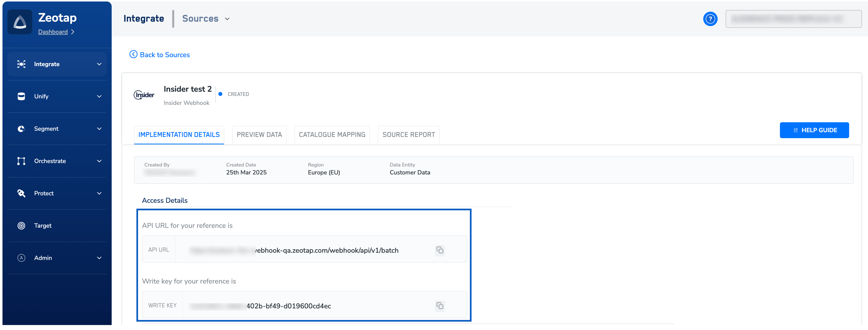Click the Orchestrate sidebar icon
Image resolution: width=868 pixels, height=330 pixels.
pos(21,161)
